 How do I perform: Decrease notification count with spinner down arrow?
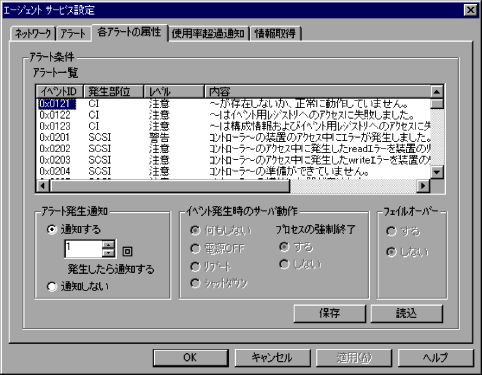click(108, 253)
